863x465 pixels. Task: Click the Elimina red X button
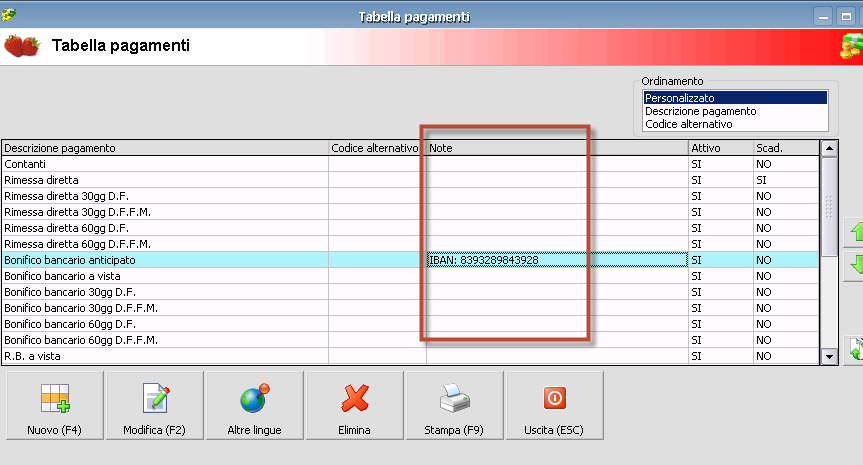[x=354, y=406]
